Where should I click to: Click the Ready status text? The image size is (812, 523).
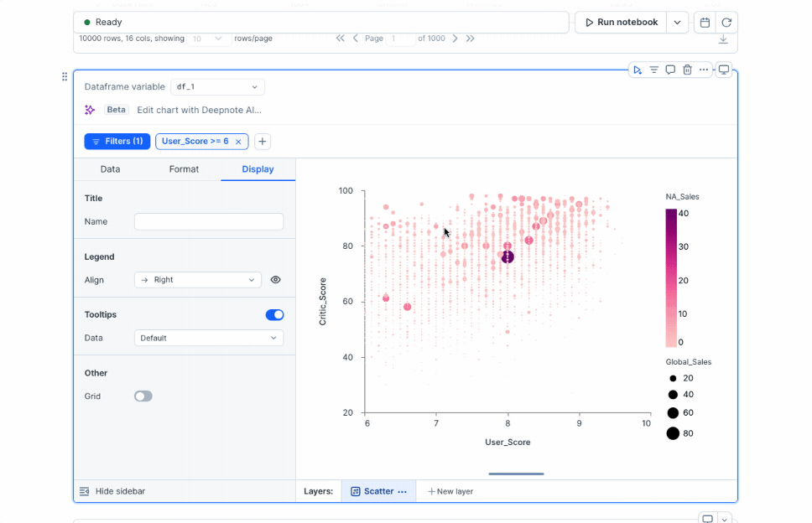[x=109, y=23]
